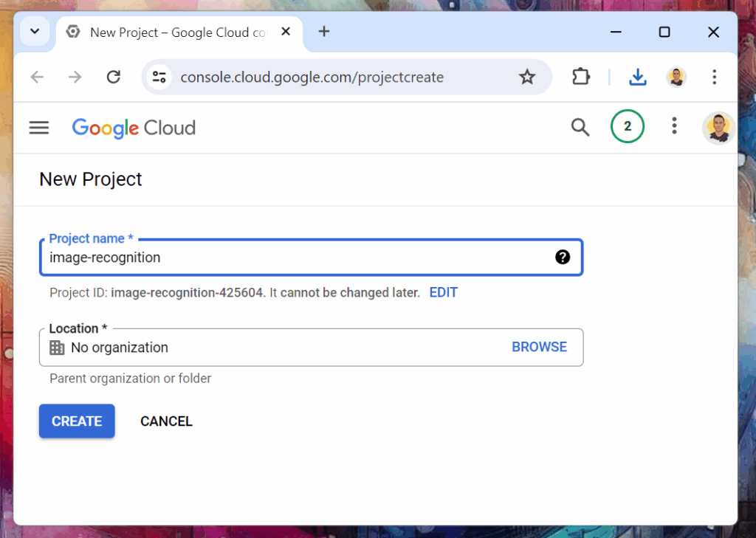The image size is (756, 538).
Task: Click BROWSE in the Location field
Action: 539,347
